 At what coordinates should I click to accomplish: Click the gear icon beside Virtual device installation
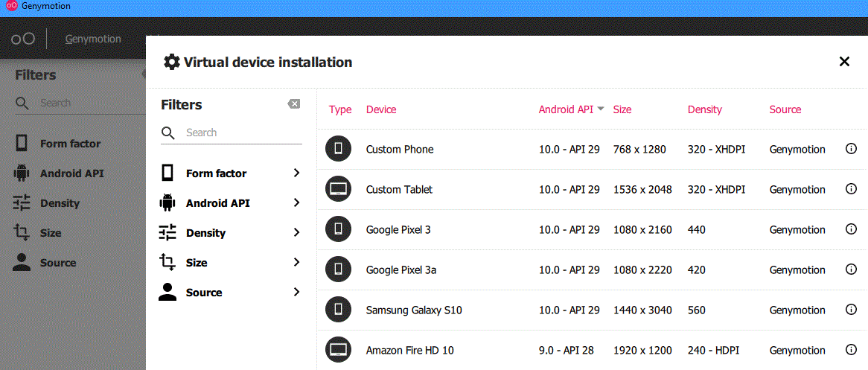pyautogui.click(x=172, y=62)
